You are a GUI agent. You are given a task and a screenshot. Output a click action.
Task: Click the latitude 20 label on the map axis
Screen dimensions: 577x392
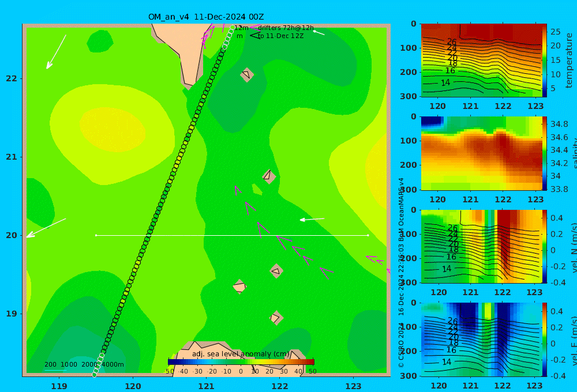click(12, 235)
